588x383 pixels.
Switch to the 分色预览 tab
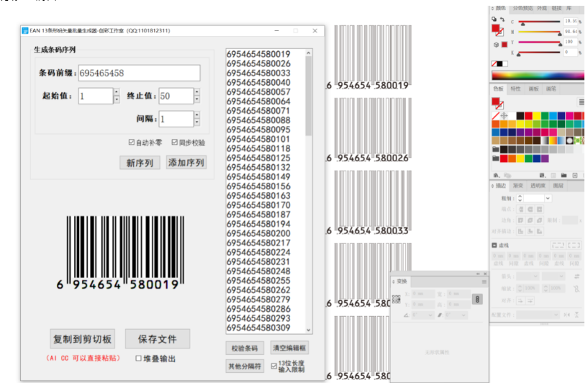tap(523, 8)
